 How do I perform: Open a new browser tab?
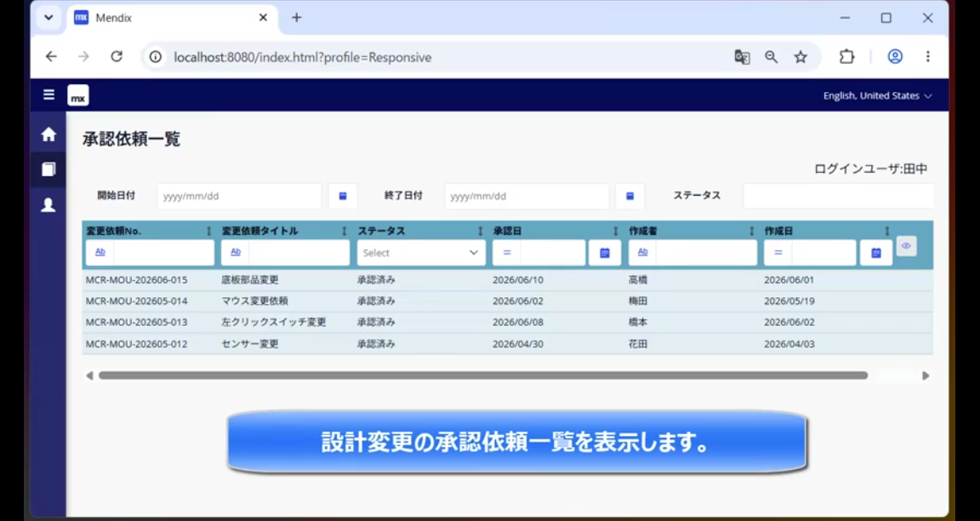click(x=297, y=18)
